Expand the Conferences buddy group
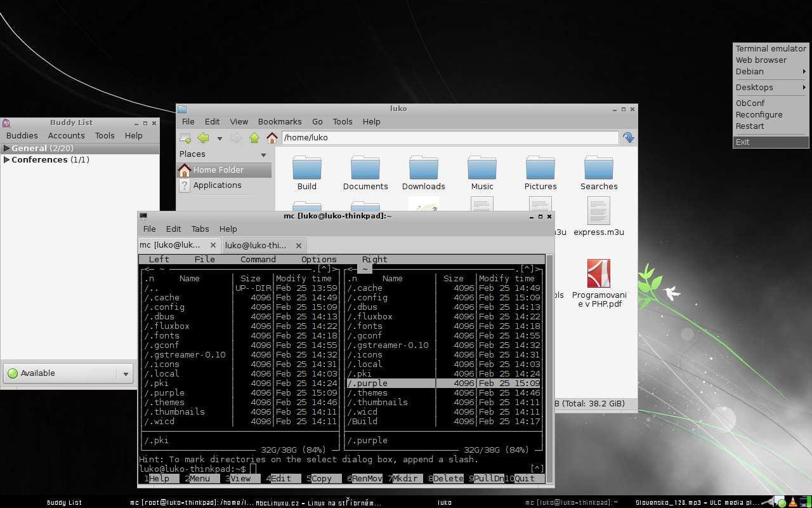 tap(7, 160)
